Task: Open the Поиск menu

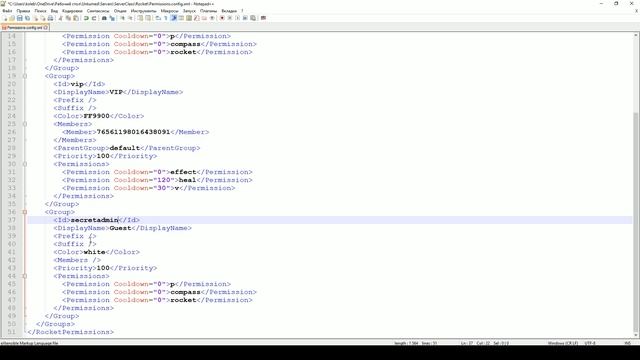Action: pos(40,11)
